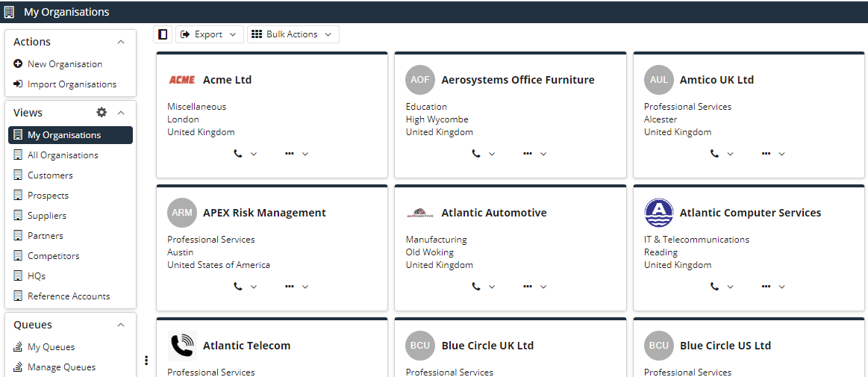868x377 pixels.
Task: Toggle the side panel layout icon
Action: 163,34
